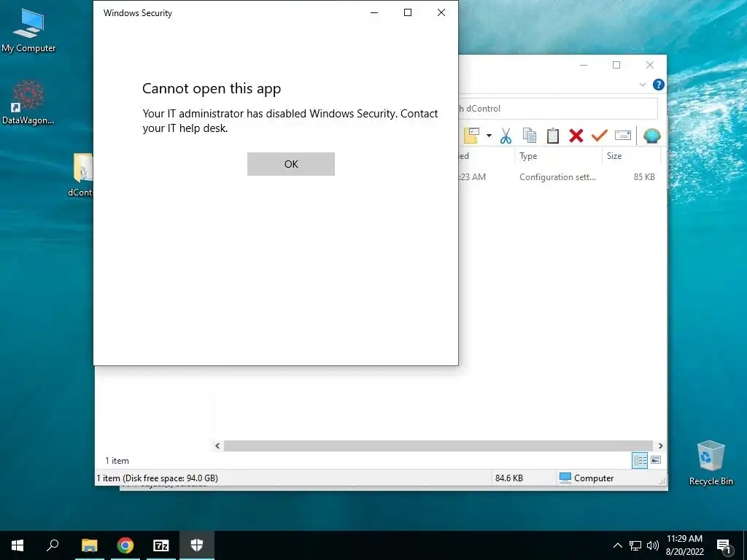Show hidden system tray icons
Image resolution: width=747 pixels, height=560 pixels.
click(x=617, y=545)
